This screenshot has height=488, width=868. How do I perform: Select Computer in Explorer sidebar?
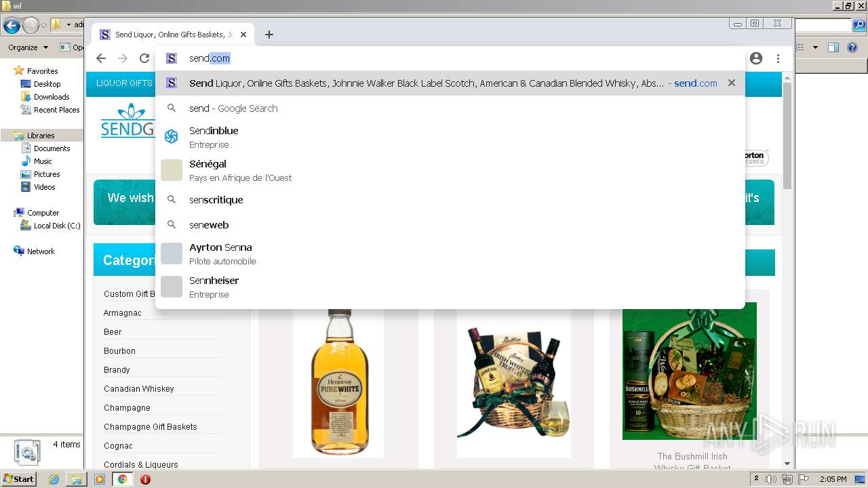pyautogui.click(x=43, y=213)
